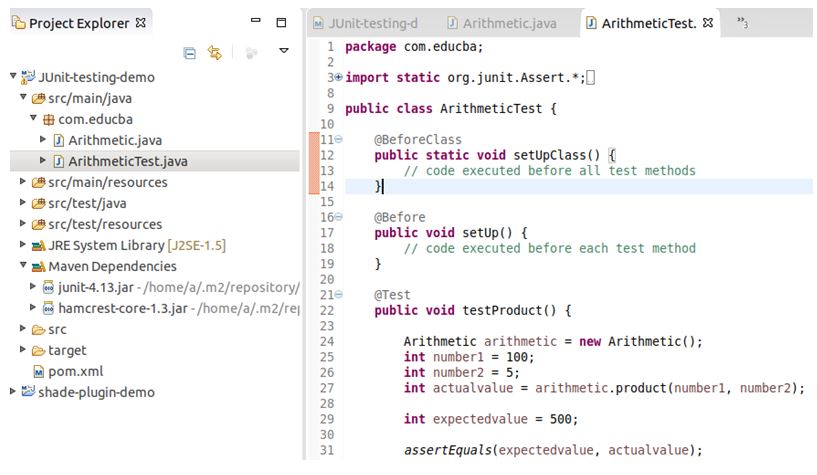Maximize the Project Explorer panel
This screenshot has height=475, width=817.
[281, 22]
